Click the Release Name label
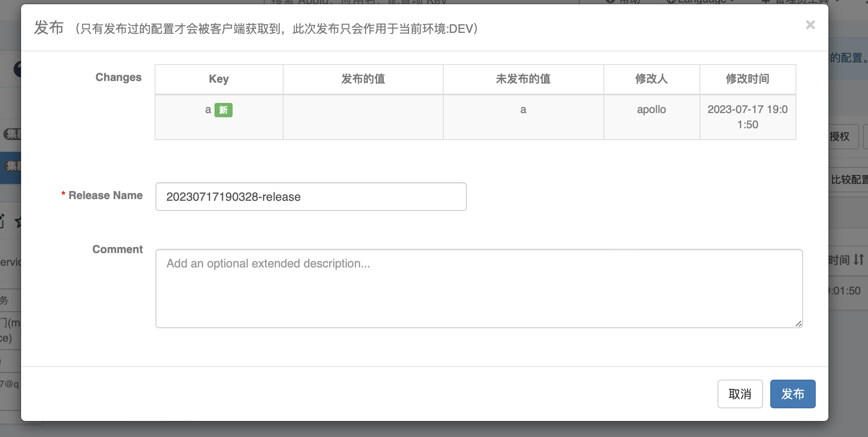 [106, 195]
